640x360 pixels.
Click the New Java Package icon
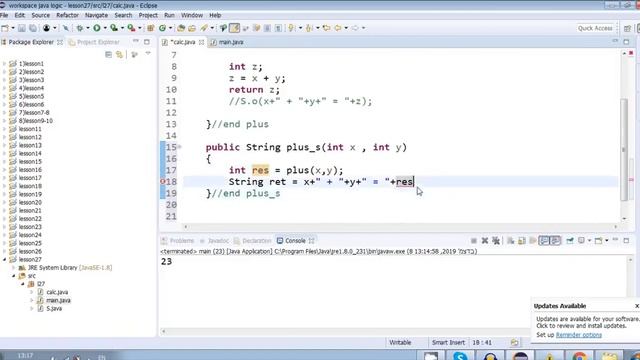click(151, 28)
